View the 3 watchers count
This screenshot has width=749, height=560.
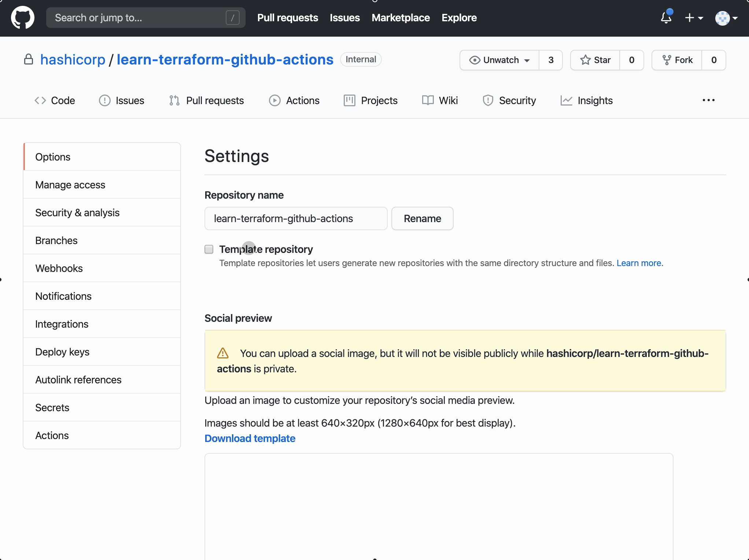pos(551,60)
